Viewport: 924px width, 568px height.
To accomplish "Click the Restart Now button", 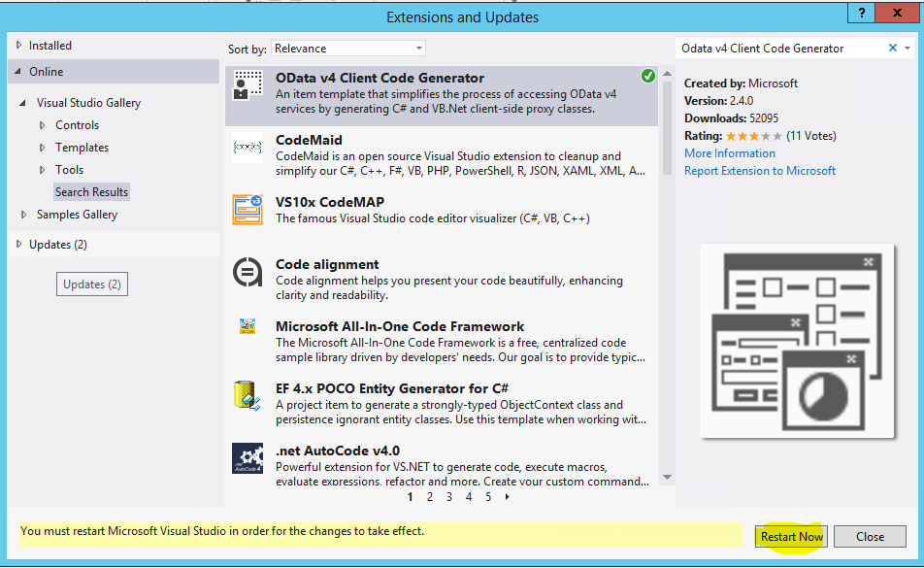I will [791, 537].
